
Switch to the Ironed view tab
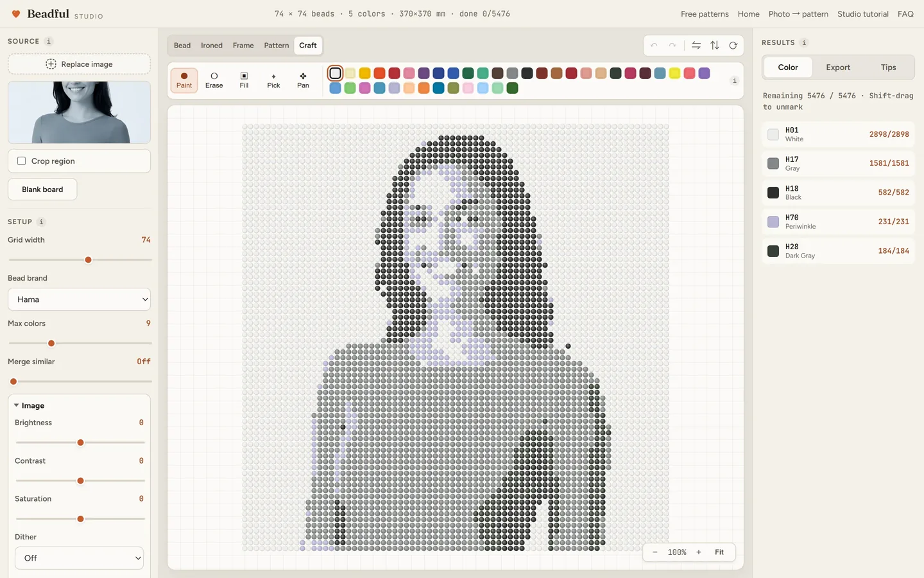212,46
